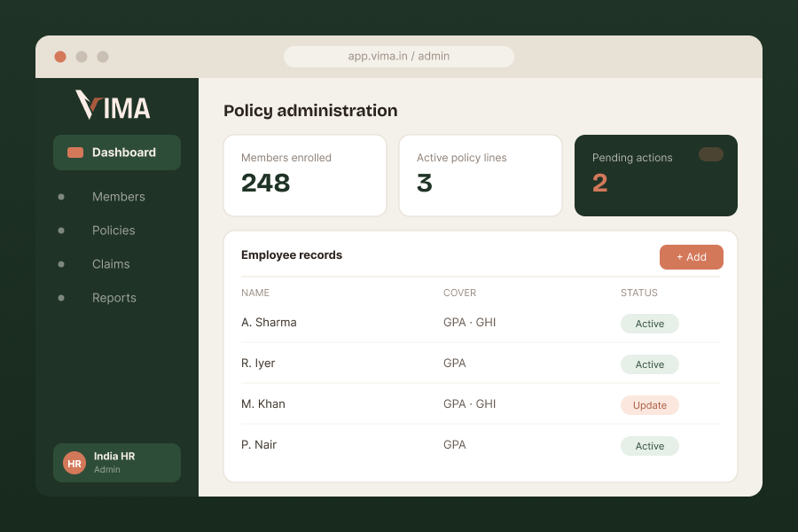Open the Active policy lines card
Image resolution: width=798 pixels, height=532 pixels.
pos(481,176)
